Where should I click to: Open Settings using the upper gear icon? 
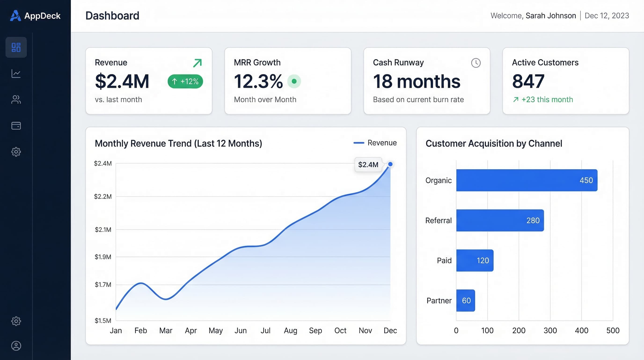(x=16, y=152)
